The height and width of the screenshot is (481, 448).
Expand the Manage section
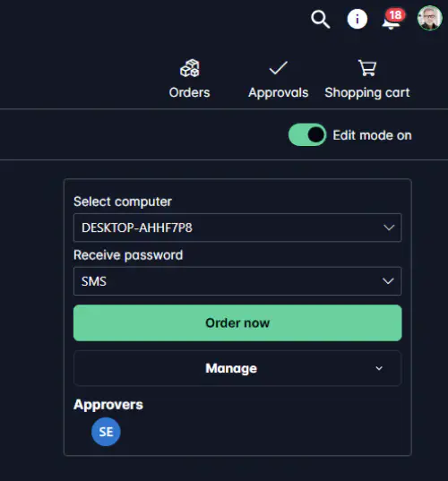pos(237,368)
